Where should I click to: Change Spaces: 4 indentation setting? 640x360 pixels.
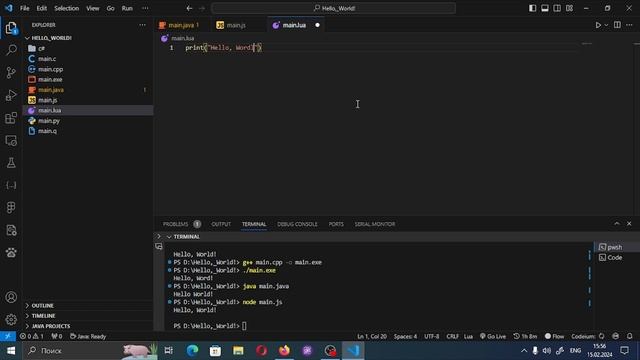coord(405,336)
